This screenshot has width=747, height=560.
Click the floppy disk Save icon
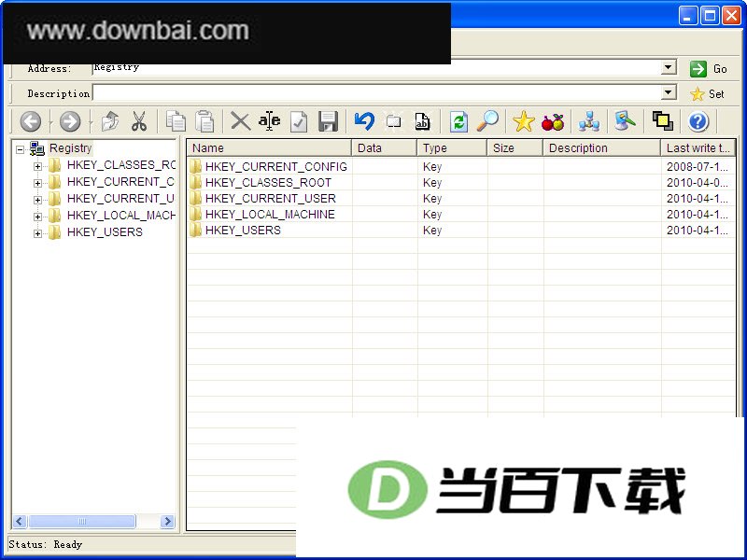tap(329, 121)
